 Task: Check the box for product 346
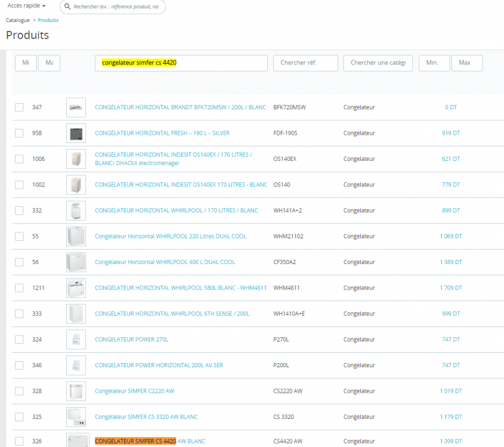click(19, 365)
